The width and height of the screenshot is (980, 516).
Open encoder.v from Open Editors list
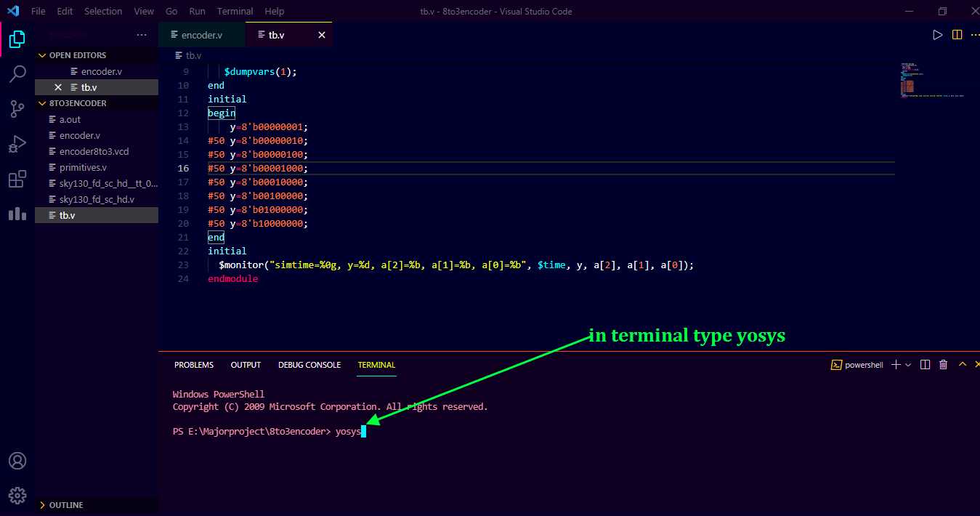click(x=97, y=71)
